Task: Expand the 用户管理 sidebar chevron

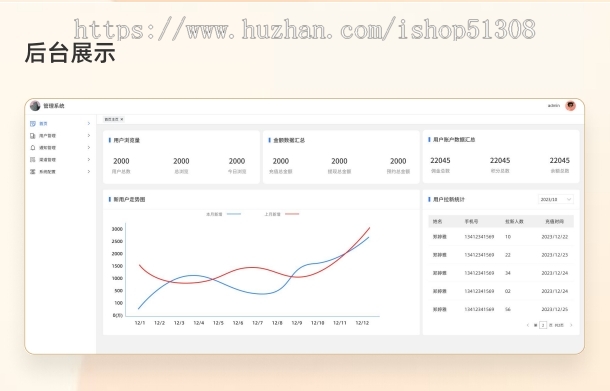Action: [x=89, y=136]
